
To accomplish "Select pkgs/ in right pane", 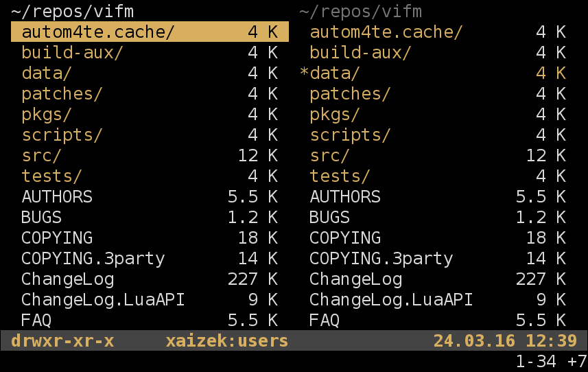I will [x=438, y=114].
